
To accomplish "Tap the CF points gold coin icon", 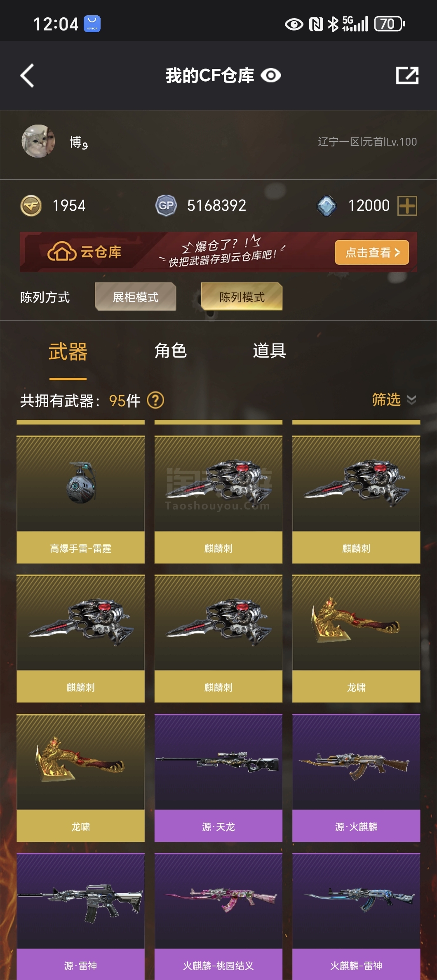I will tap(31, 205).
